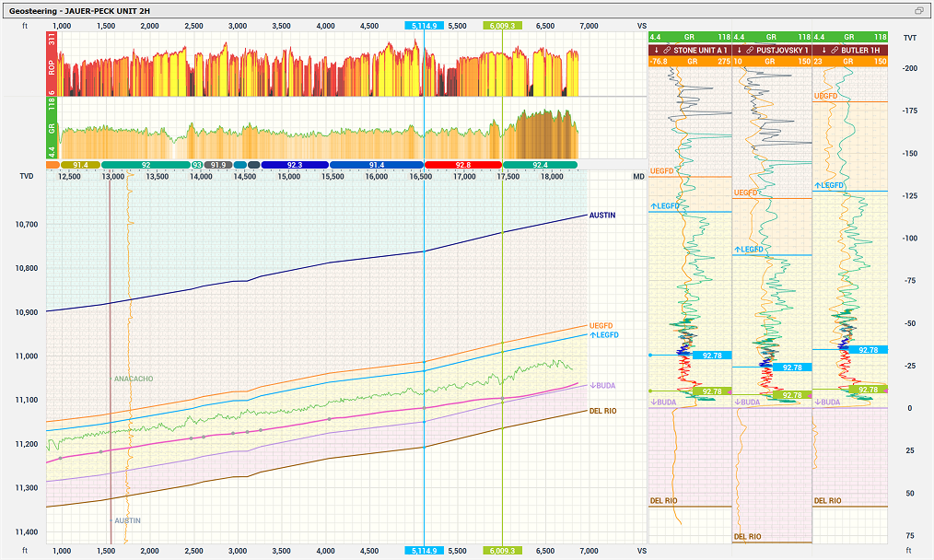
Task: Click the down arrow icon on BUTLER 1H header
Action: [823, 50]
